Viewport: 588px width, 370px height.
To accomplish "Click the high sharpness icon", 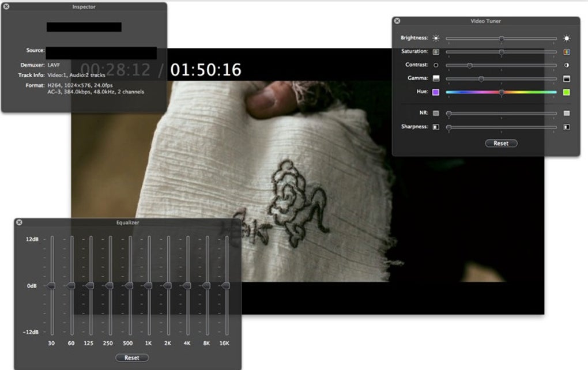I will pyautogui.click(x=567, y=127).
